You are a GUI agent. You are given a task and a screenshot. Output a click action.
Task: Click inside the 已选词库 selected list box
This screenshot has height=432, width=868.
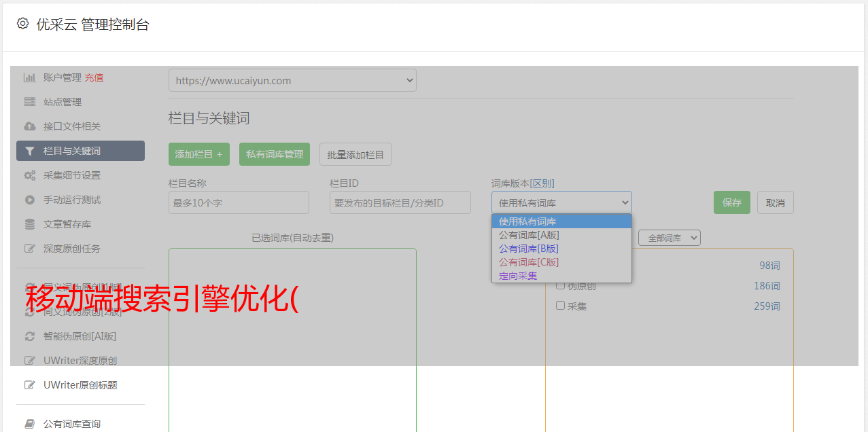(x=292, y=340)
